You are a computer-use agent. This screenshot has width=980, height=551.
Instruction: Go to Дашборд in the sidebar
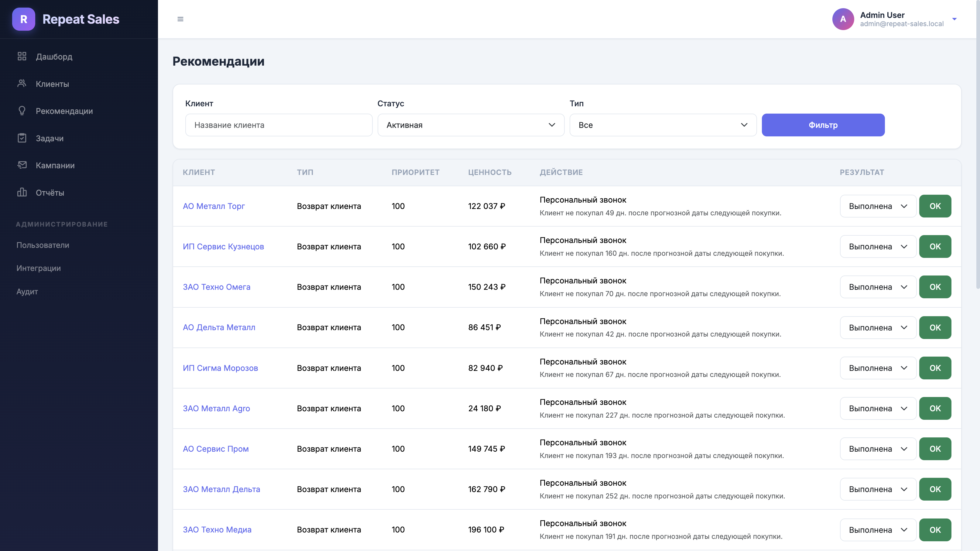pyautogui.click(x=54, y=56)
